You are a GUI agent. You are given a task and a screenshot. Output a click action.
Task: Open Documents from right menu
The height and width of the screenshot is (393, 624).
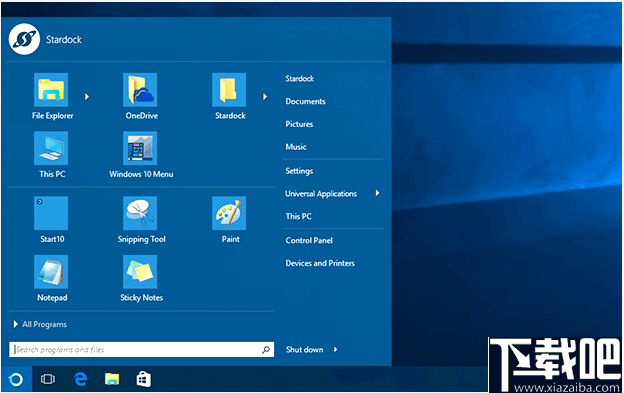coord(305,101)
